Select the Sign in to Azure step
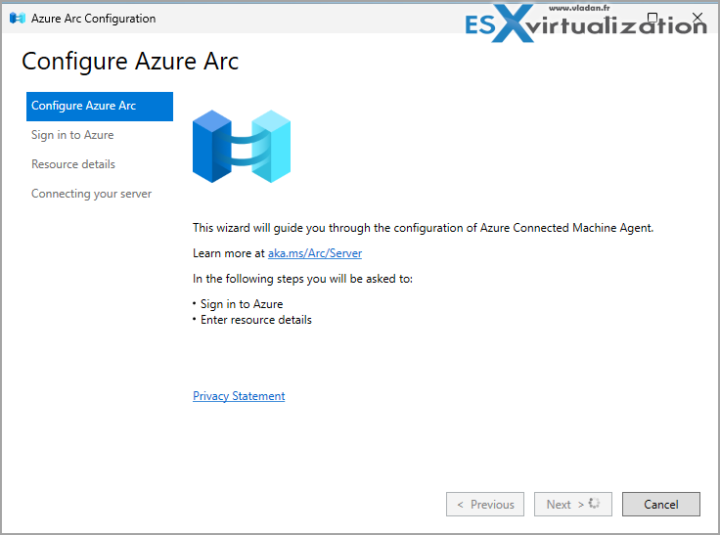720x535 pixels. pos(73,135)
